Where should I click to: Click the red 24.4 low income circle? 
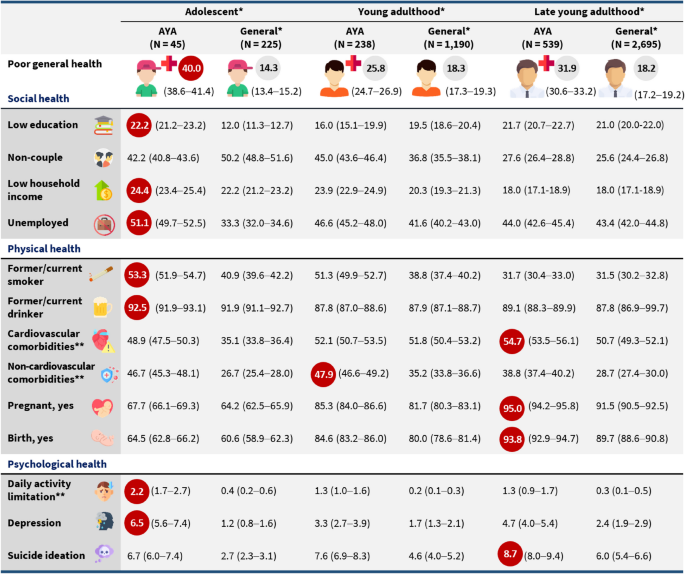click(139, 190)
